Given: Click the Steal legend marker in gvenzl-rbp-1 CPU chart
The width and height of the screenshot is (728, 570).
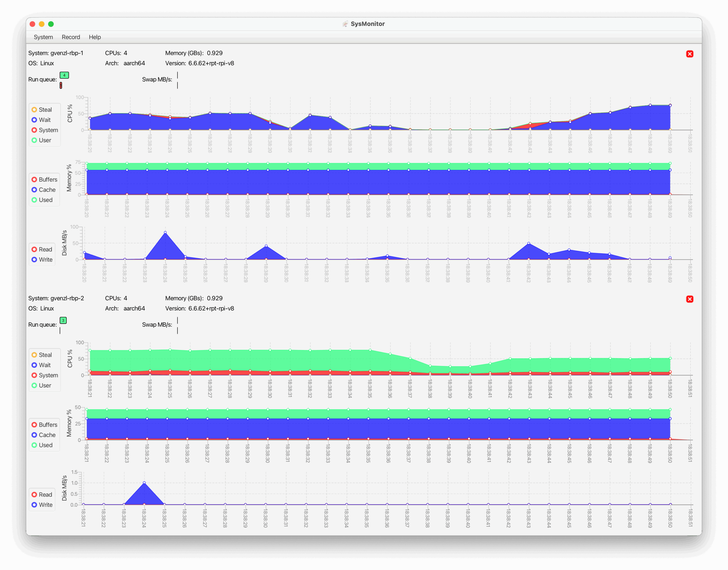Looking at the screenshot, I should [x=34, y=109].
